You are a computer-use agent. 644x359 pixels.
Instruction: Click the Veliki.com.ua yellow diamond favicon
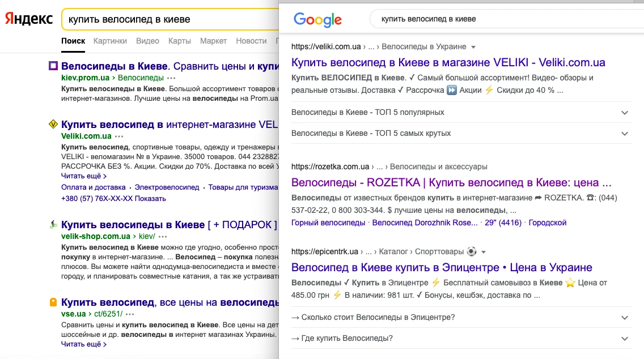[x=53, y=124]
